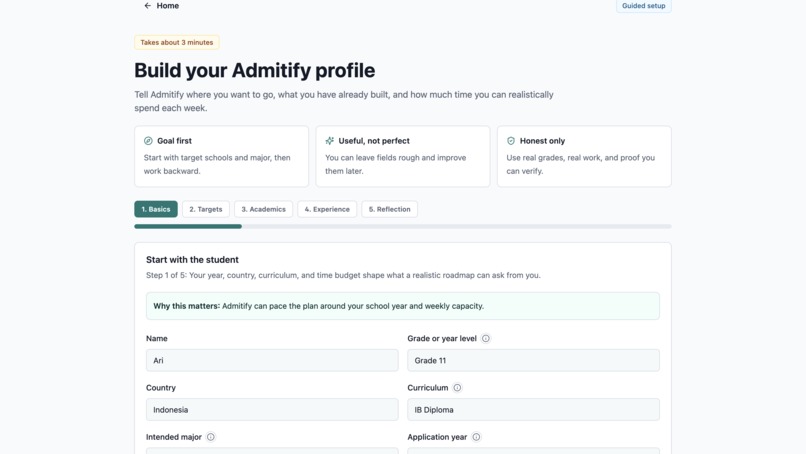Click the Country field showing Indonesia

(x=272, y=410)
